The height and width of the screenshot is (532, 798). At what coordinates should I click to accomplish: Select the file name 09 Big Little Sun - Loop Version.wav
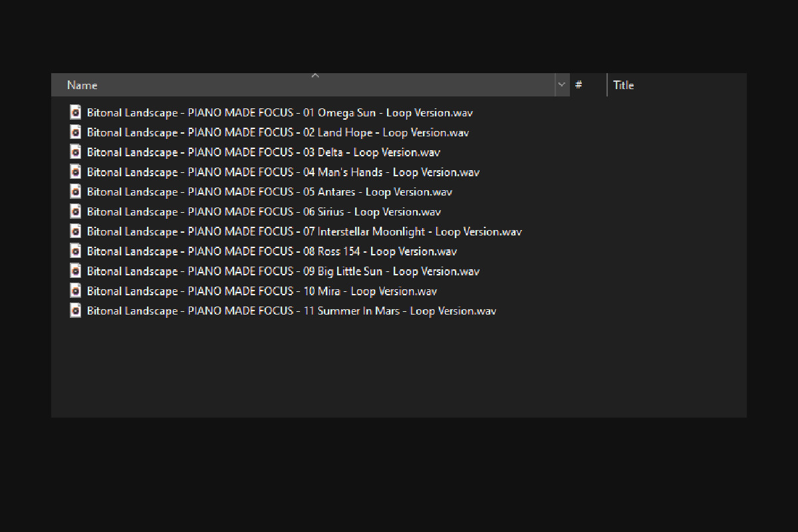(x=283, y=271)
